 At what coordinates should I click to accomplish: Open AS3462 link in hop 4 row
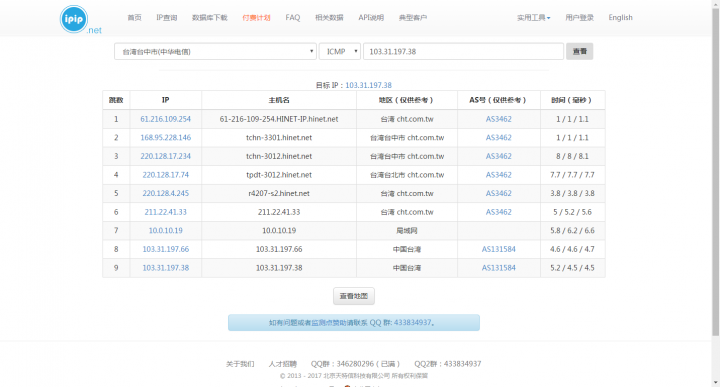[499, 174]
